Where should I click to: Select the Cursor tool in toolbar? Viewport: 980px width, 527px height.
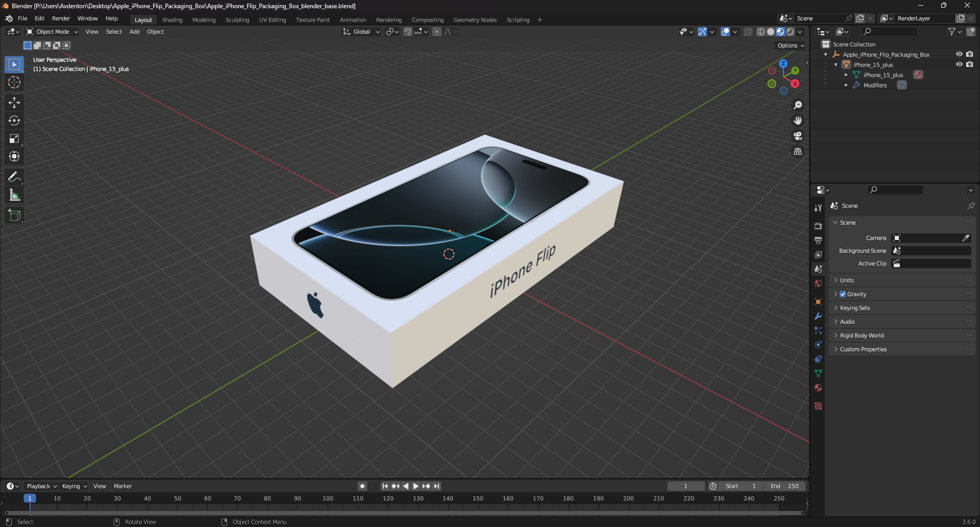(x=14, y=82)
